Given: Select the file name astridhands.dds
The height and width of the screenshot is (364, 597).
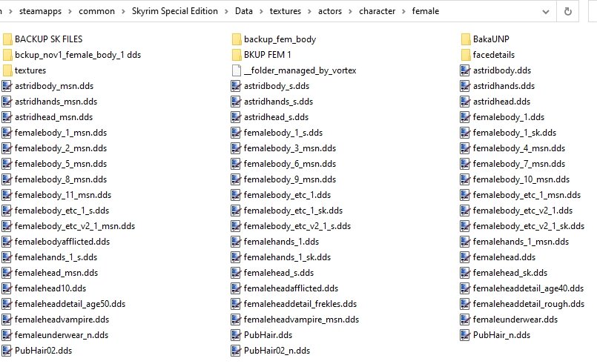Looking at the screenshot, I should pyautogui.click(x=504, y=86).
